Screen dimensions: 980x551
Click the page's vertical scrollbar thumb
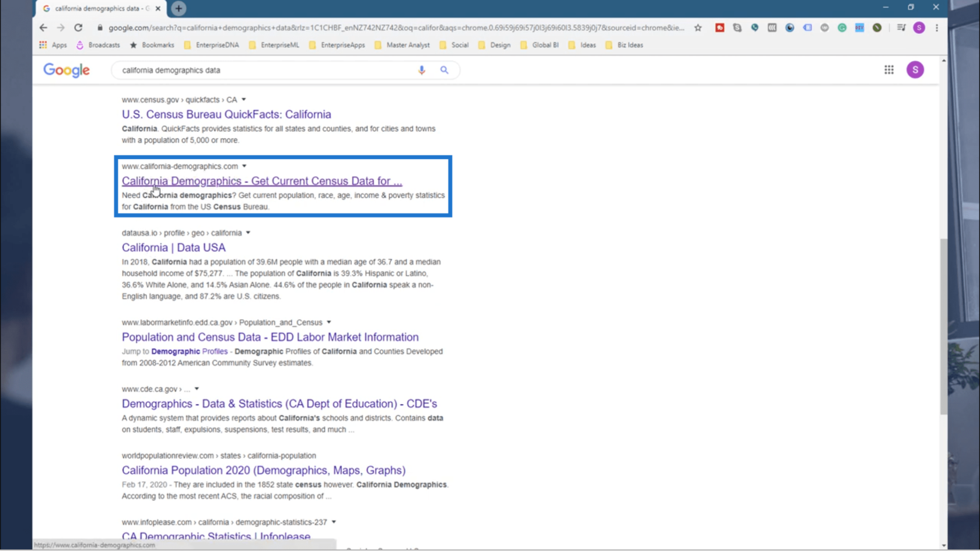click(x=943, y=327)
